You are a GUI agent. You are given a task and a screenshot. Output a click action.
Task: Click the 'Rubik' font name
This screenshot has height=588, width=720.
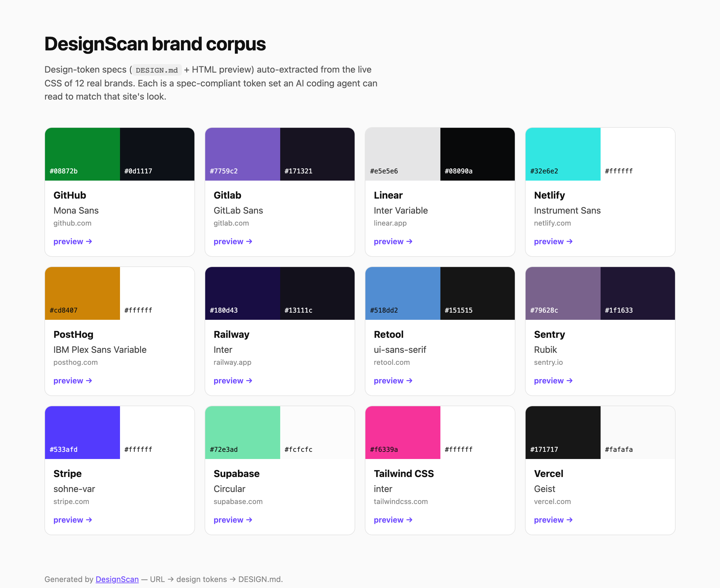tap(545, 350)
